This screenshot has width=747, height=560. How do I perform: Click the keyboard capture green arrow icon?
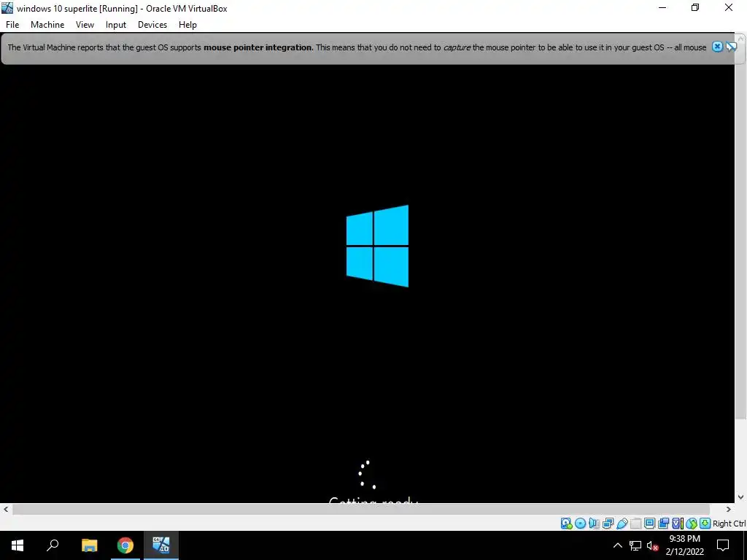click(705, 524)
